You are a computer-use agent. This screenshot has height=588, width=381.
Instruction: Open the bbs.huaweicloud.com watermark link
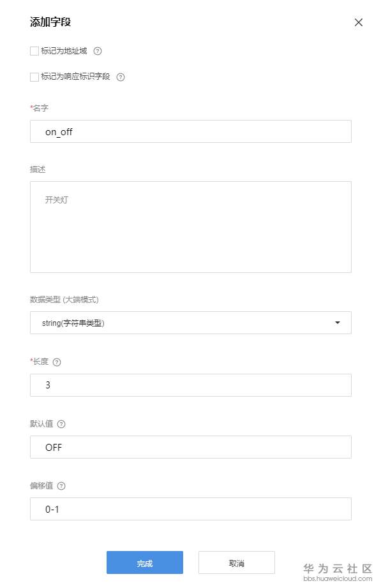point(338,579)
